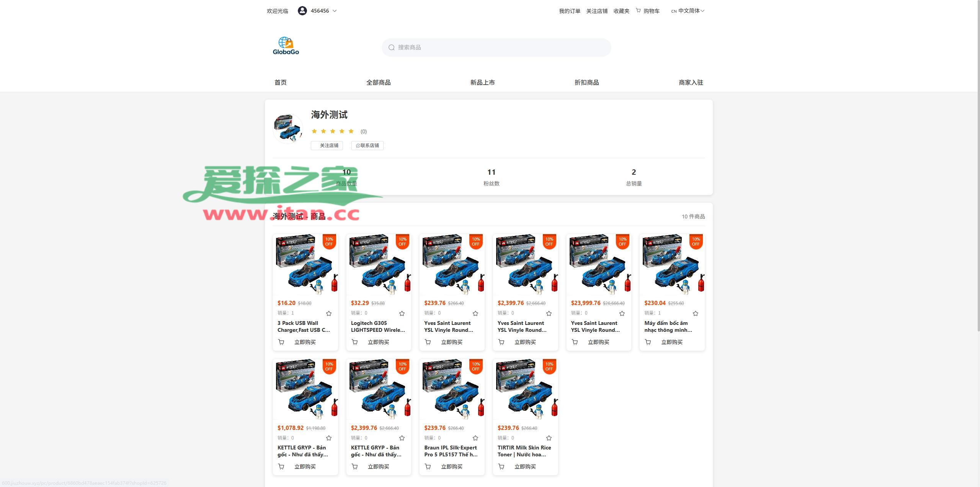Screen dimensions: 980x487
Task: Open the Máy đấm bốc âm nhạc product image
Action: coord(672,265)
